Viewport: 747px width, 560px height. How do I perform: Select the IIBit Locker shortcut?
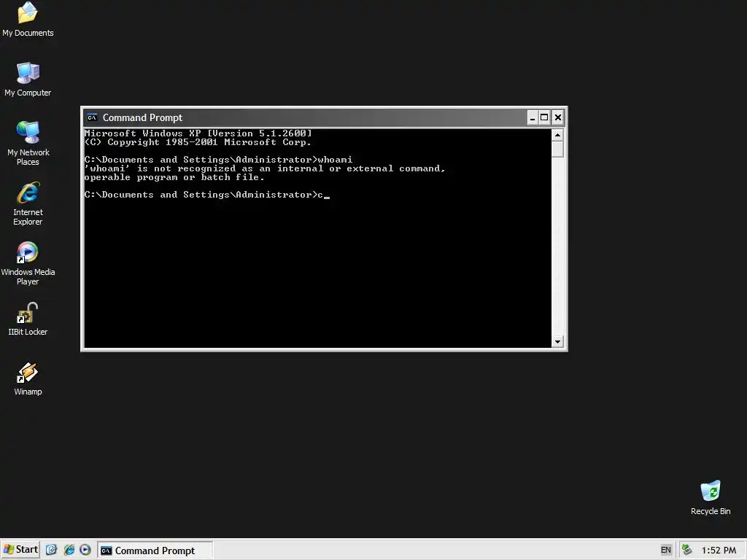(x=28, y=319)
